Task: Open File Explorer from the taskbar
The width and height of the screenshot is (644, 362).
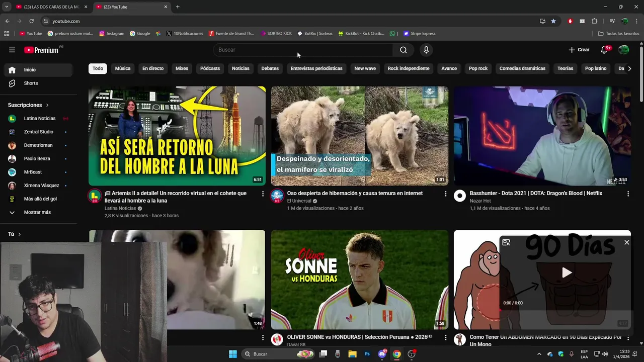Action: click(352, 354)
